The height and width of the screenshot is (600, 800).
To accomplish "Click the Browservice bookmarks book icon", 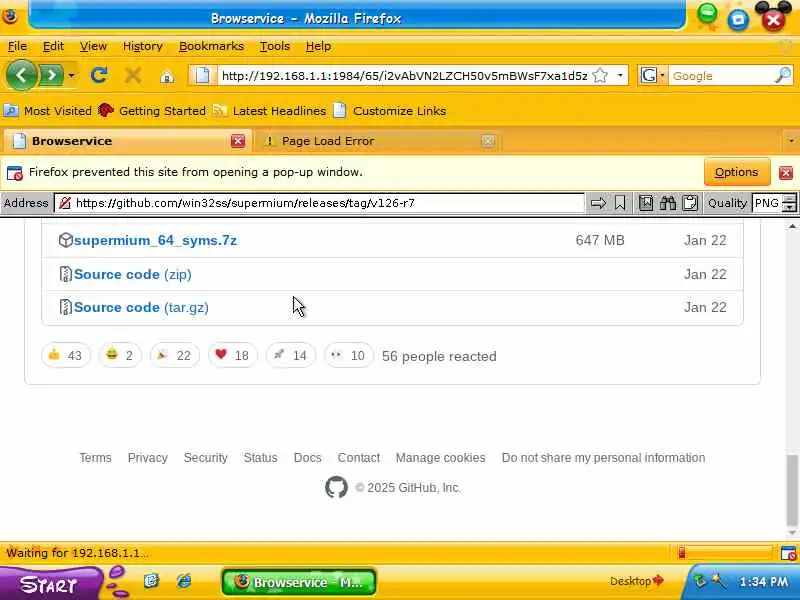I will click(646, 203).
